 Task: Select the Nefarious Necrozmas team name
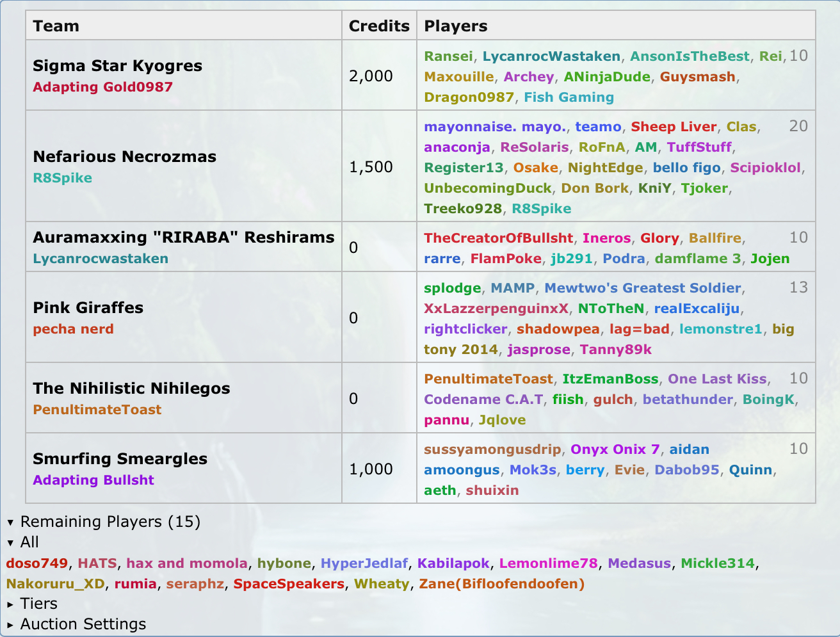(x=125, y=157)
